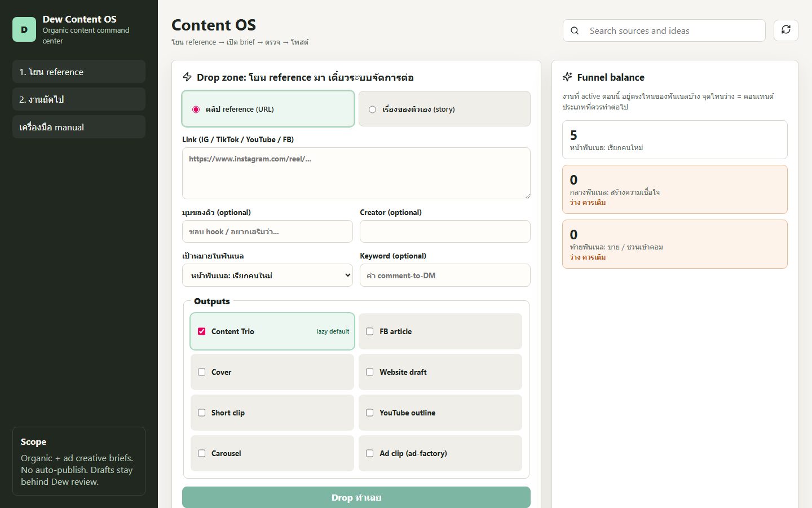Click the Dew Content OS logo badge

click(x=24, y=30)
